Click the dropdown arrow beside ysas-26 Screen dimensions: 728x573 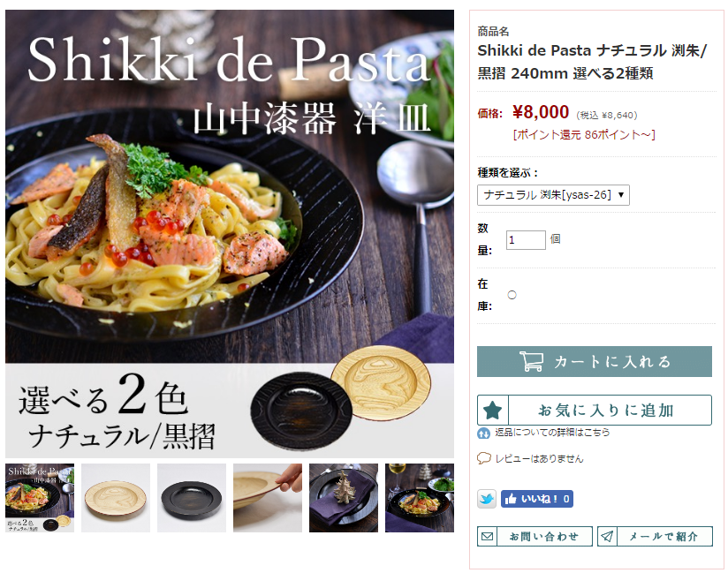(x=621, y=195)
